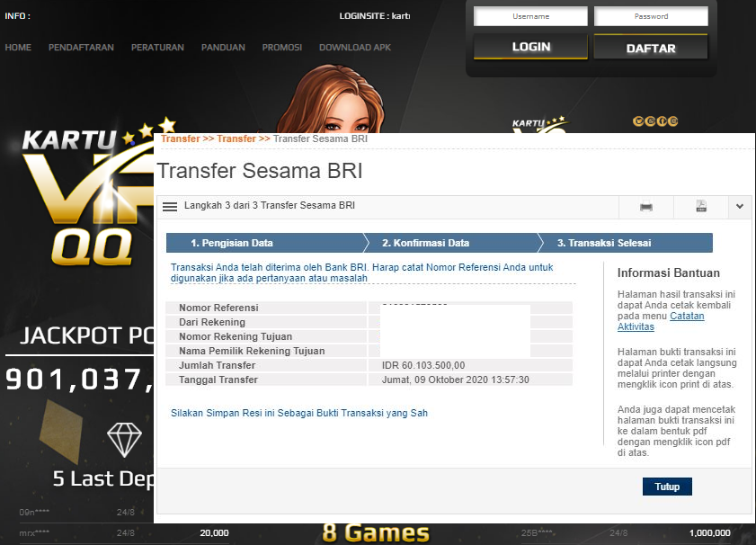This screenshot has height=545, width=756.
Task: Open the PERATURAN menu item
Action: point(157,48)
